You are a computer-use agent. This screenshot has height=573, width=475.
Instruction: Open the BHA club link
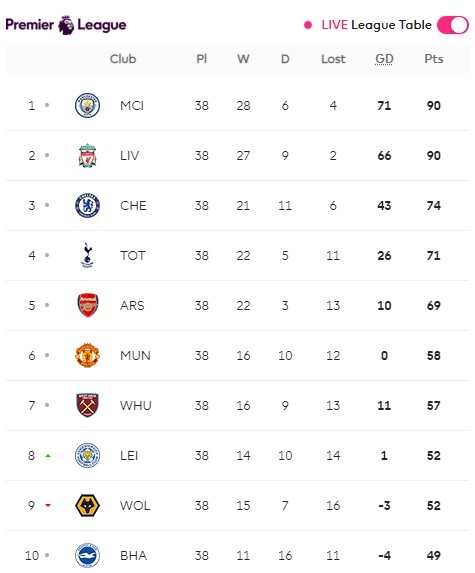pos(133,555)
